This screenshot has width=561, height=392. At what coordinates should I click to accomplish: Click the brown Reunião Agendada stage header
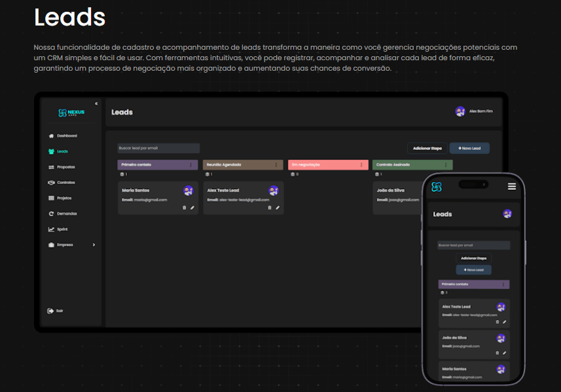243,165
